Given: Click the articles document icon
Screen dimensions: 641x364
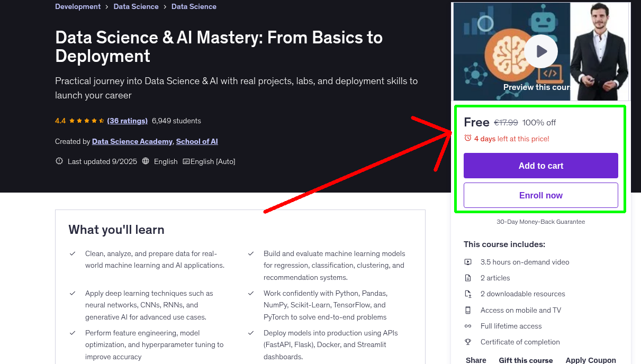Looking at the screenshot, I should coord(468,278).
